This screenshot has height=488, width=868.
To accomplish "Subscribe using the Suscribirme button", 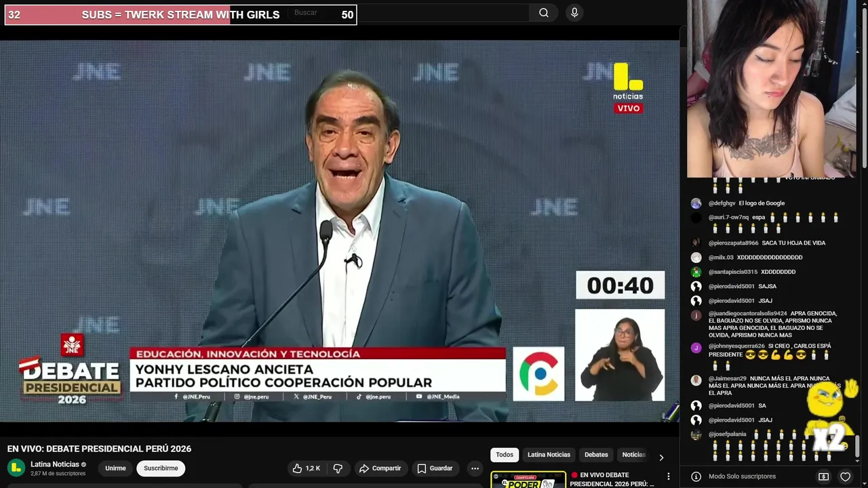I will (161, 468).
